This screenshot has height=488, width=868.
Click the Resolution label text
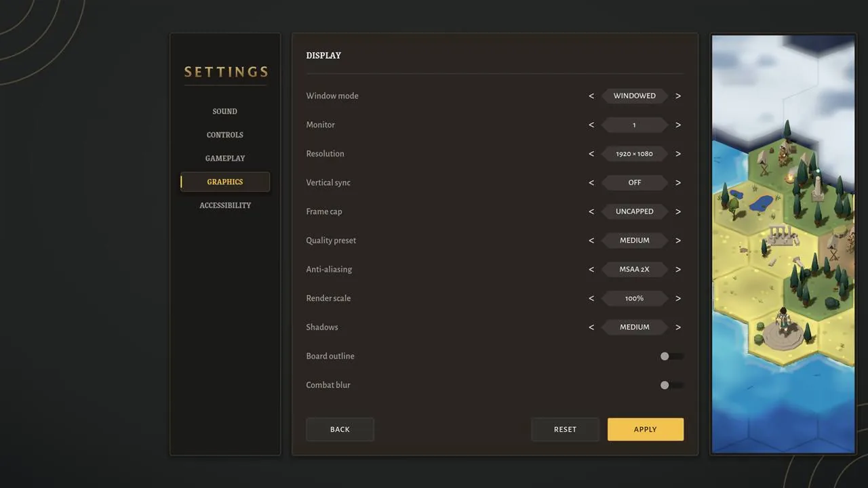[x=325, y=154]
